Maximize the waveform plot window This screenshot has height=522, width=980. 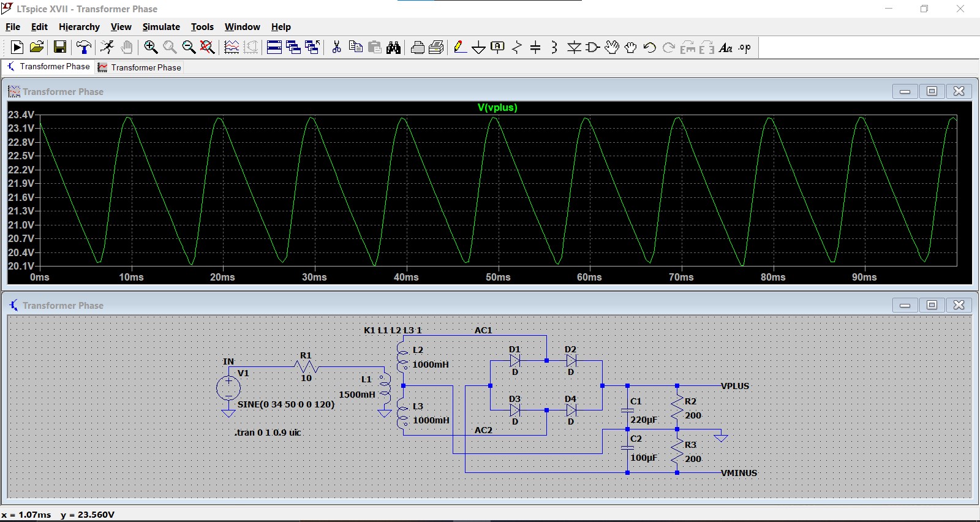[x=932, y=91]
